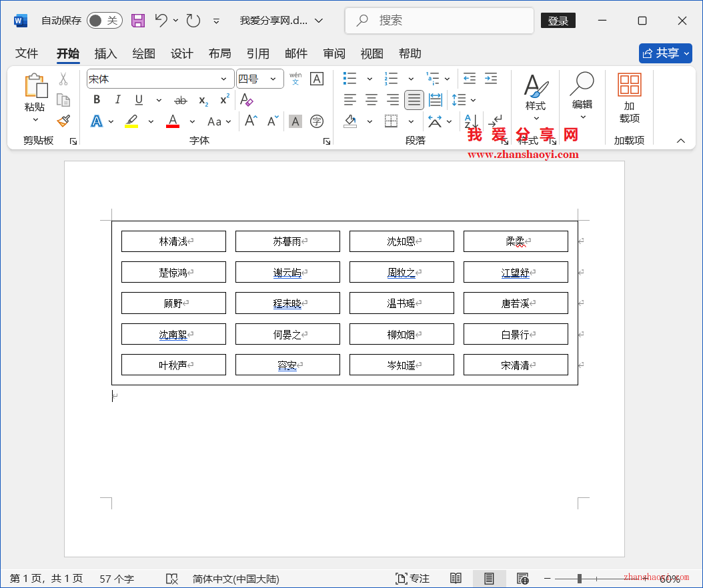
Task: Open the Styles gallery button
Action: [536, 97]
